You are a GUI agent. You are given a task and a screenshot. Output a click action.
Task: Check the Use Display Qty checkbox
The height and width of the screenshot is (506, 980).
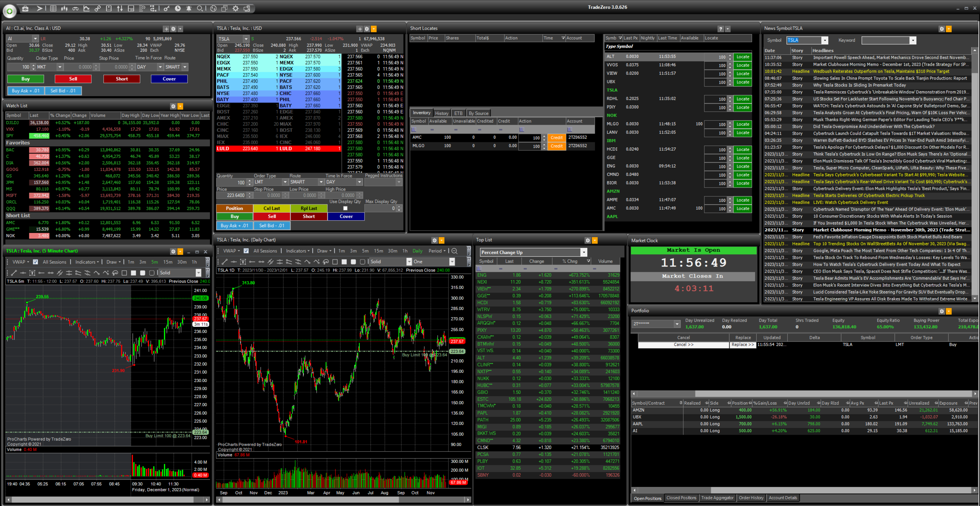point(345,208)
